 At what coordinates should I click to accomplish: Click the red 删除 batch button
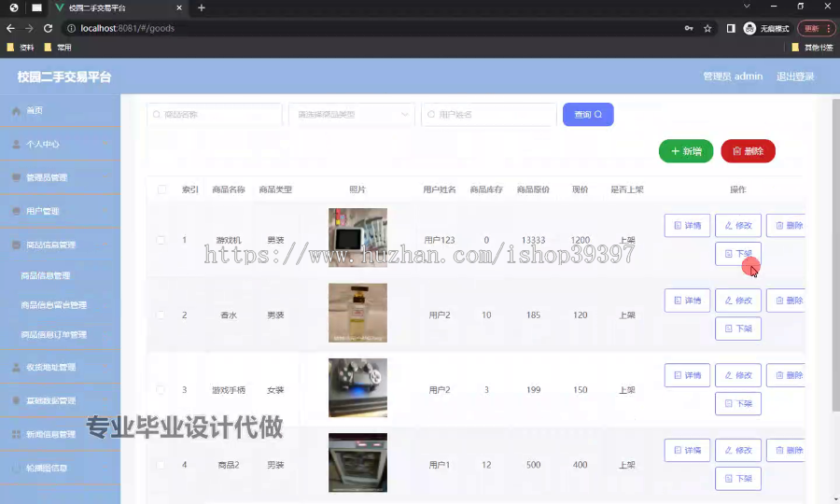748,151
